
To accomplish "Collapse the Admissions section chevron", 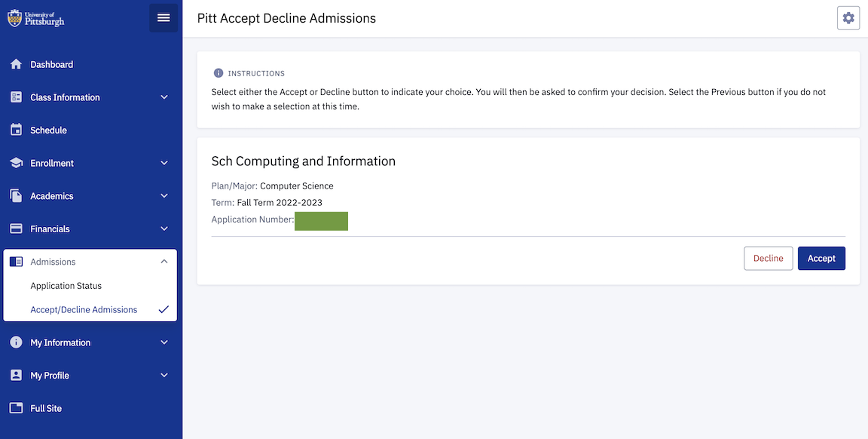I will click(164, 262).
